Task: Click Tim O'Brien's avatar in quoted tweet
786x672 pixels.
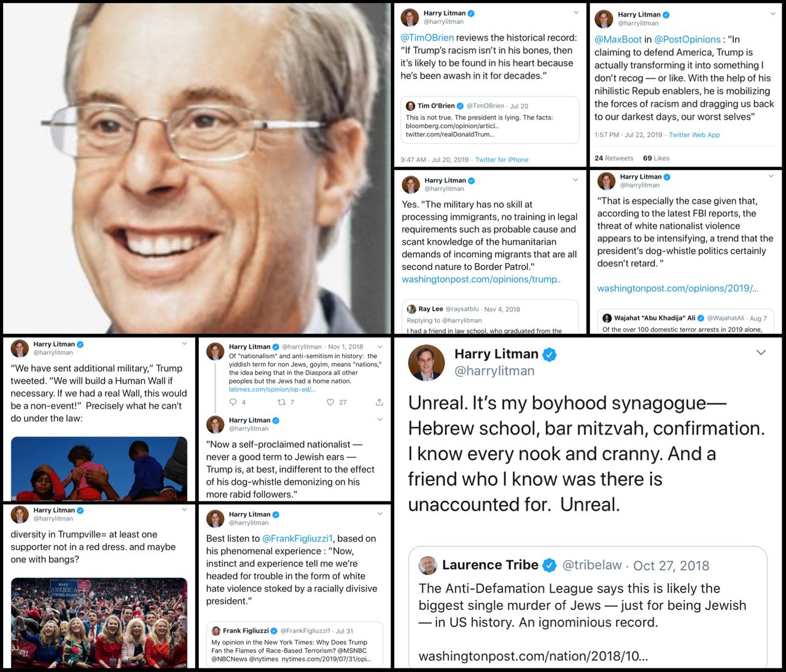Action: tap(411, 106)
